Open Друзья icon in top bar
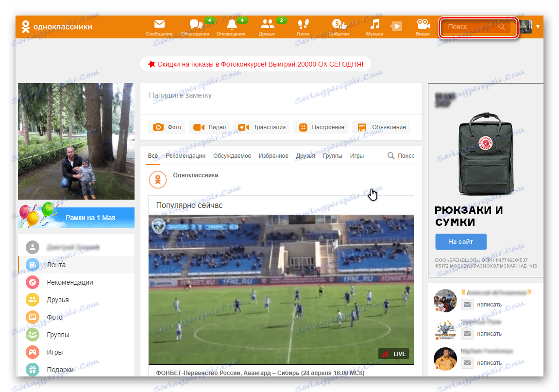The width and height of the screenshot is (559, 392). pos(267,24)
